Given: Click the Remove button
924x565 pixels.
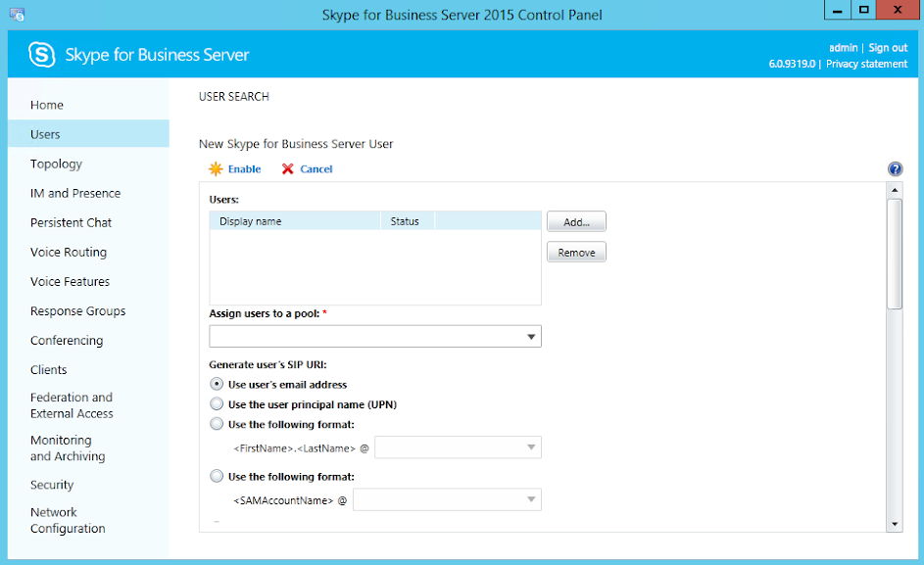Looking at the screenshot, I should (x=576, y=253).
